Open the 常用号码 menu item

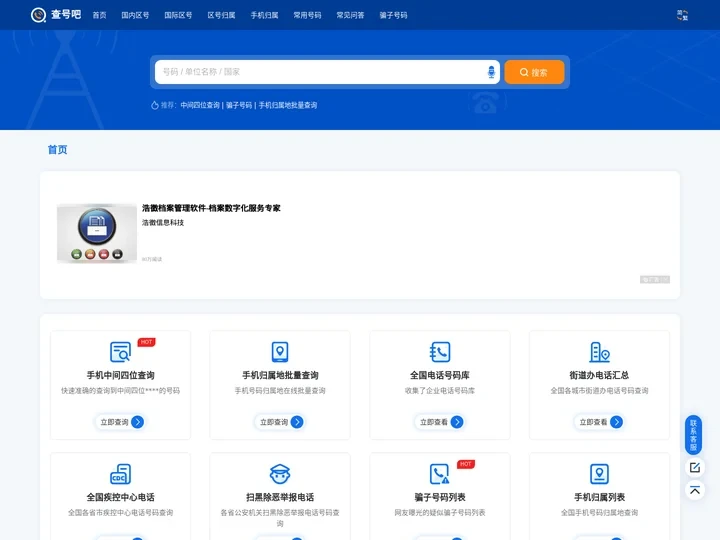coord(307,15)
